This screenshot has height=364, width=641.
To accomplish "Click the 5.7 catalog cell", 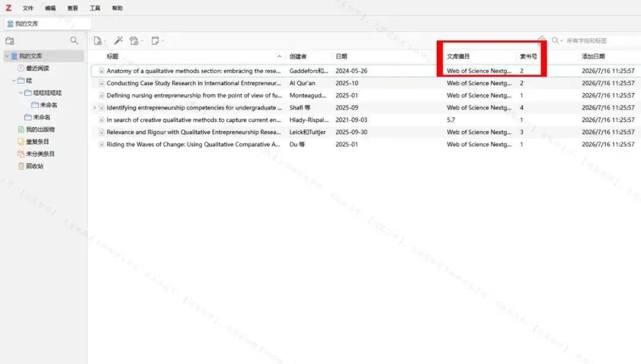I will point(451,120).
